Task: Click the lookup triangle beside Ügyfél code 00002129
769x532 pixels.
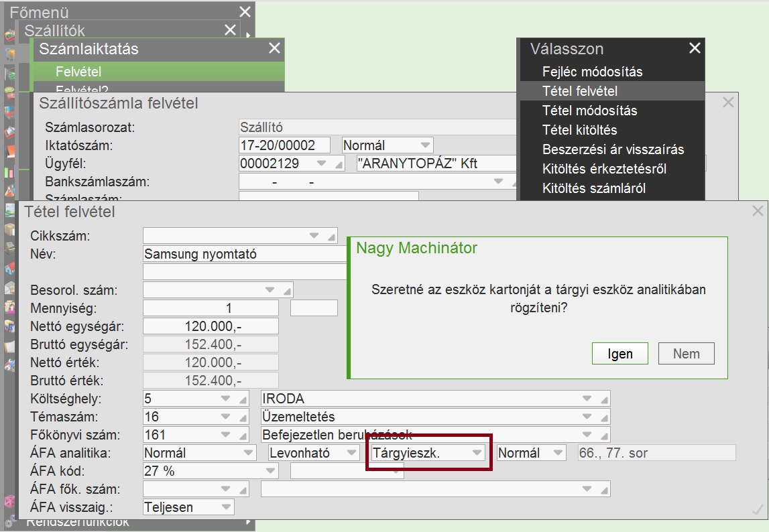Action: pos(339,165)
